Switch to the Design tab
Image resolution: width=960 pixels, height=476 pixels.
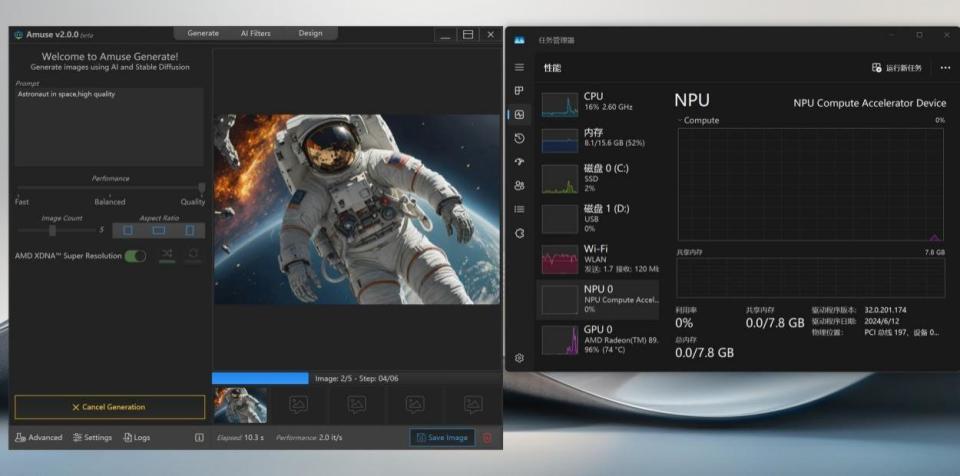310,33
